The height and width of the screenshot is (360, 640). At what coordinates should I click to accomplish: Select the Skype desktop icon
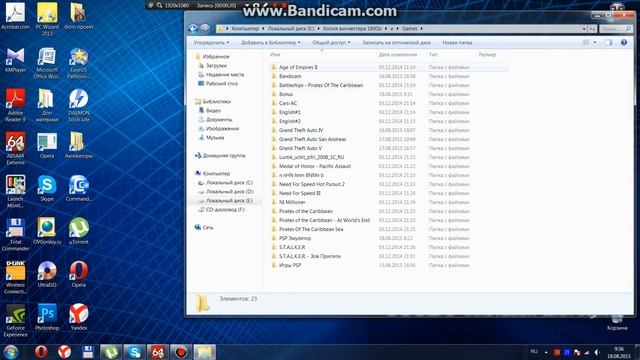pyautogui.click(x=47, y=189)
